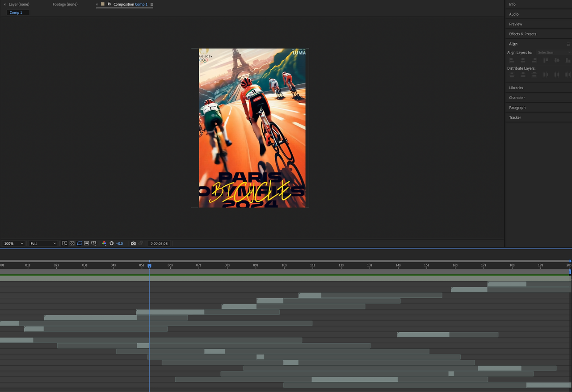The width and height of the screenshot is (572, 392).
Task: Close the Layer (none) panel tab
Action: pyautogui.click(x=5, y=4)
